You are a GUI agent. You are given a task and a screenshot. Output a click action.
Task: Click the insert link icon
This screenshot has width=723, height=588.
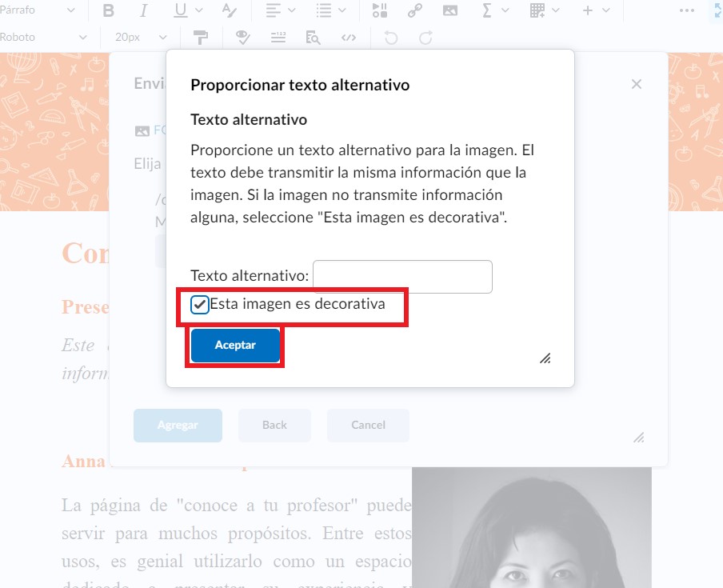point(414,10)
